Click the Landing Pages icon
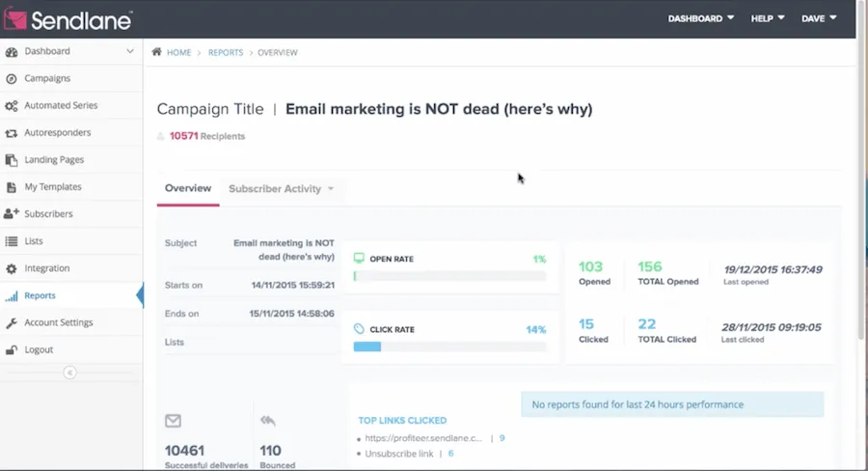Viewport: 868px width, 471px height. point(11,160)
